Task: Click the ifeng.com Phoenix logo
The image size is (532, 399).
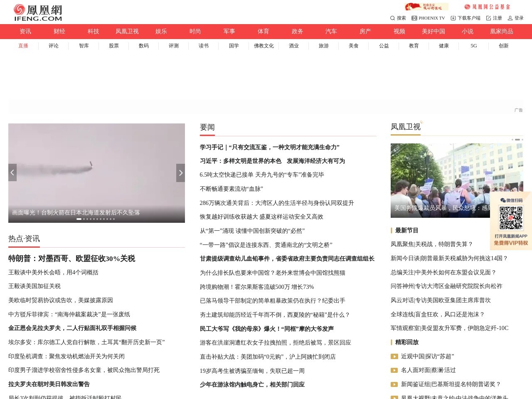Action: 37,12
